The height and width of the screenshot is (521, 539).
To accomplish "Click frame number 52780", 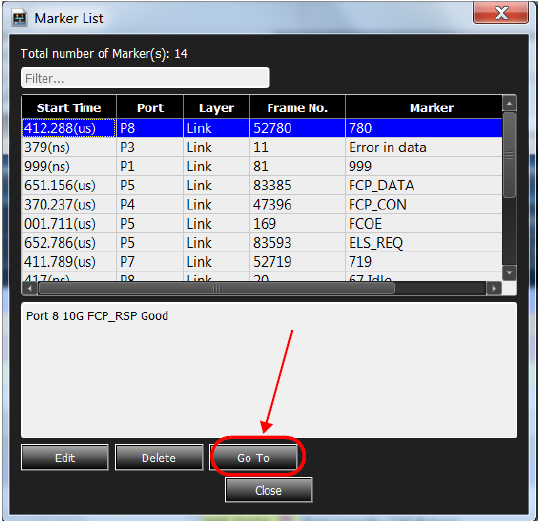I will click(x=297, y=128).
